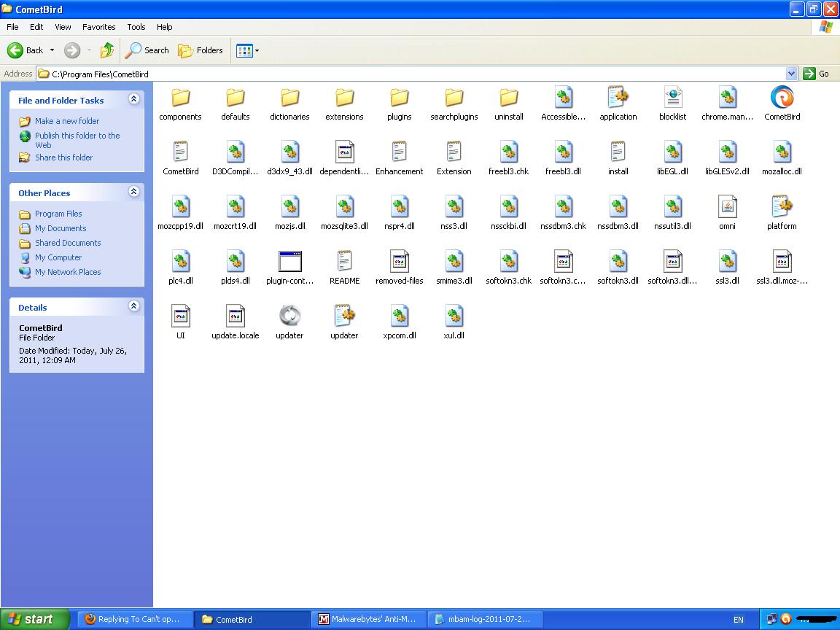840x630 pixels.
Task: Open the File menu
Action: [12, 27]
